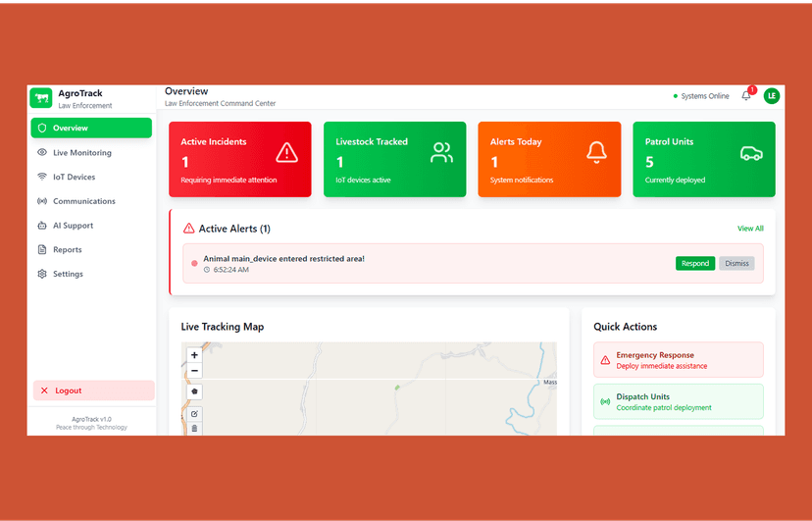Image resolution: width=812 pixels, height=521 pixels.
Task: Navigate to AI Support
Action: tap(73, 226)
